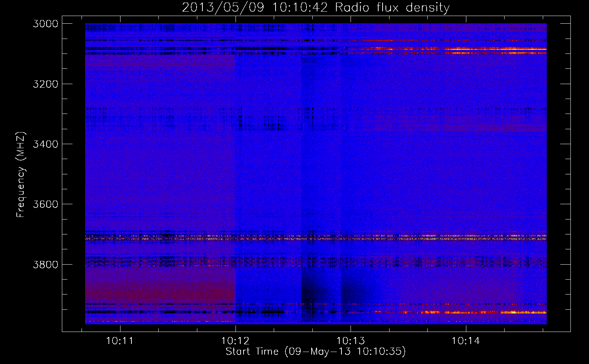Select the 3400 frequency axis label

pyautogui.click(x=46, y=144)
